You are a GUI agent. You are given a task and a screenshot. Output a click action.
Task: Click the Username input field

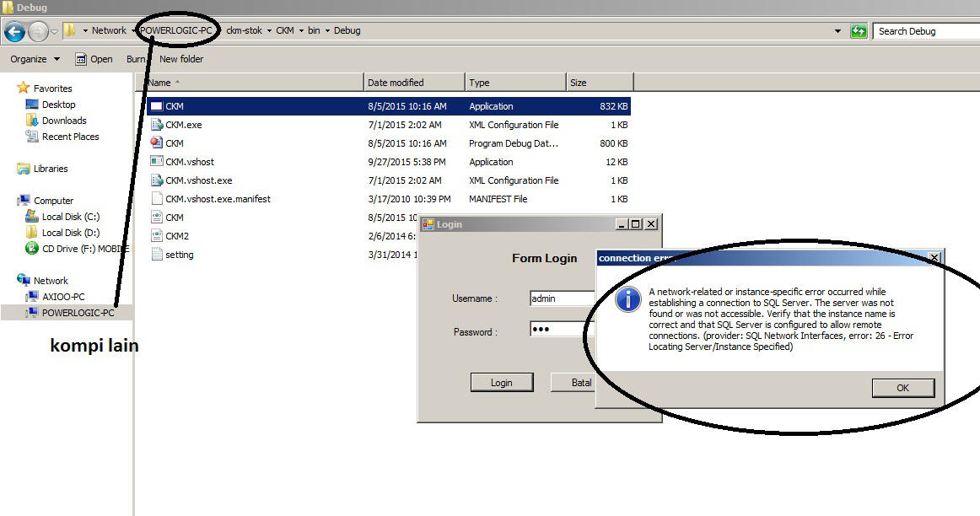click(x=561, y=298)
